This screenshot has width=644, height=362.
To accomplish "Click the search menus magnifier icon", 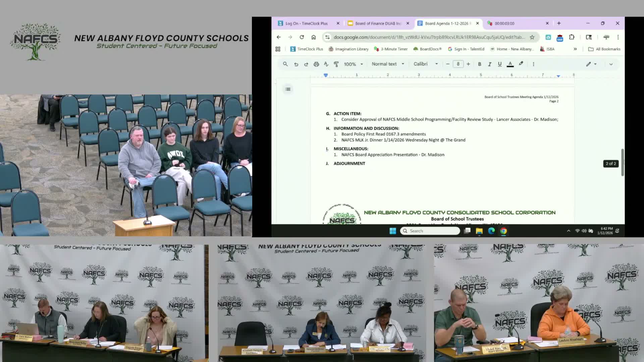I will tap(285, 64).
